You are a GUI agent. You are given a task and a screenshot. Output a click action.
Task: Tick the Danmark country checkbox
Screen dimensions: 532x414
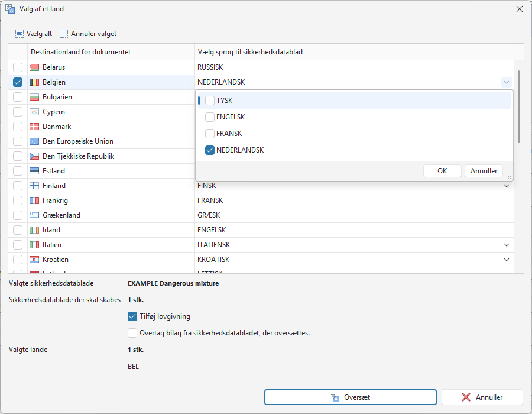[18, 127]
